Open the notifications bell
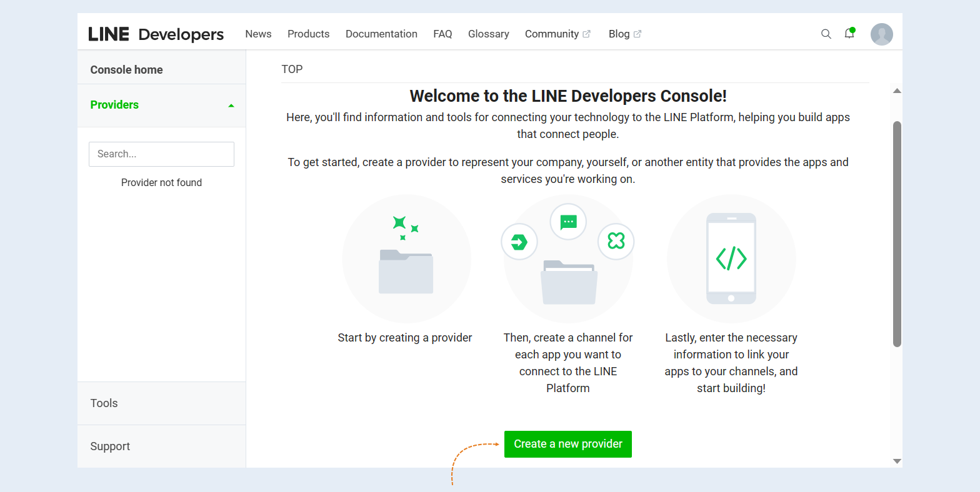Screen dimensions: 980x492 (849, 33)
